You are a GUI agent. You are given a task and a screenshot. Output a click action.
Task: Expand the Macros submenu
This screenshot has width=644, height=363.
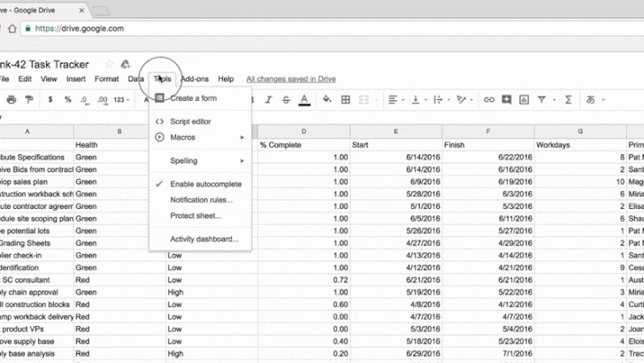point(241,137)
